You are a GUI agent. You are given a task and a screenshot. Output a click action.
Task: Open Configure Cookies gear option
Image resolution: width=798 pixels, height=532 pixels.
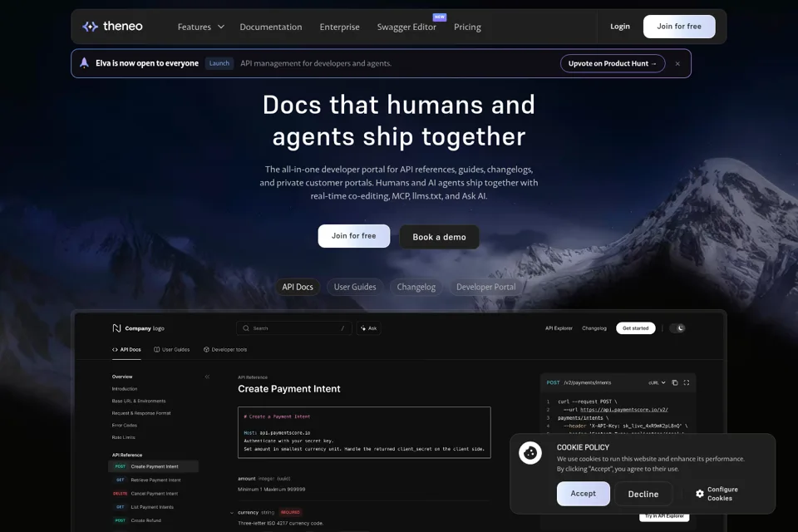[717, 494]
